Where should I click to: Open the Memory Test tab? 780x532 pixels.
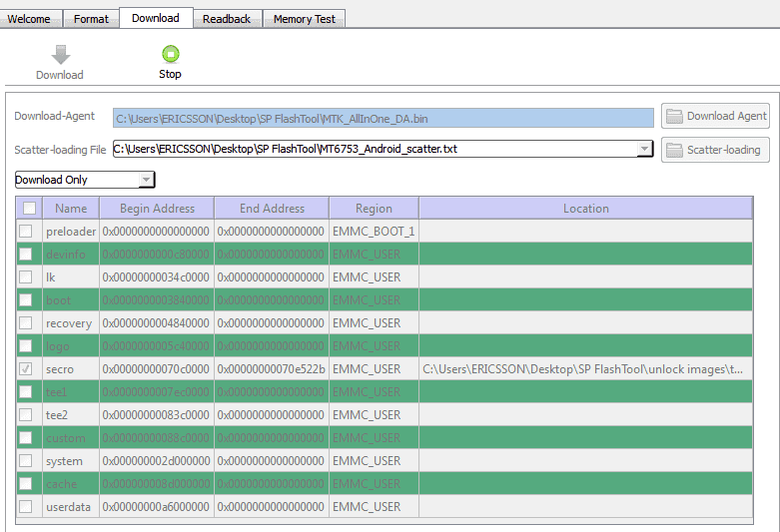[x=305, y=19]
